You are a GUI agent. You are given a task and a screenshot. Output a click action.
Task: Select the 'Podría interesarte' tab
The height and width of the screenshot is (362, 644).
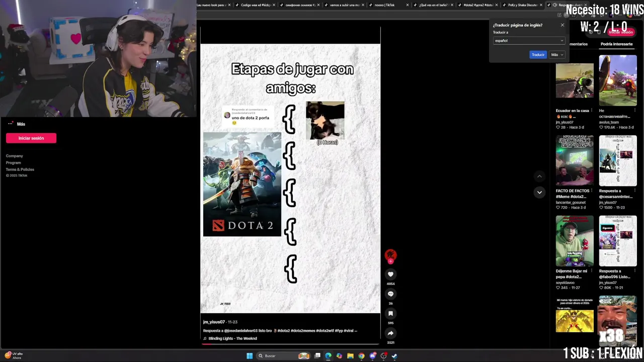point(616,44)
